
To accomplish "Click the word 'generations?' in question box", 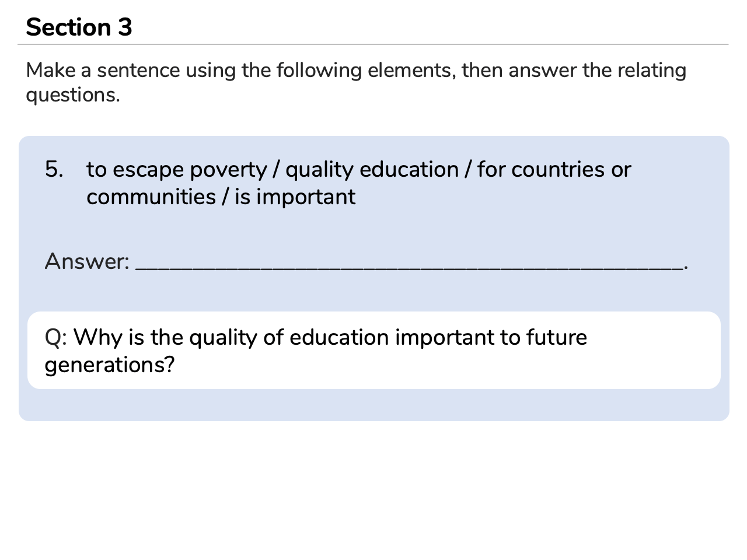I will [x=110, y=365].
